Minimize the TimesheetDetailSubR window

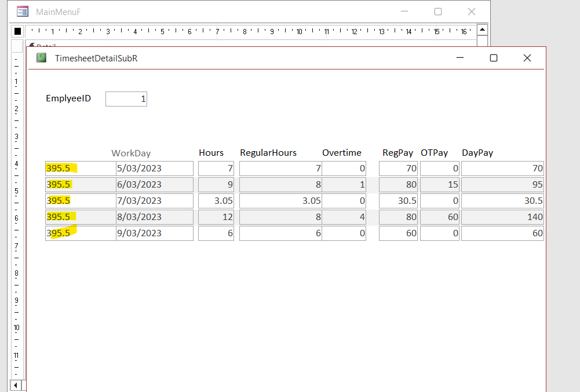click(x=460, y=58)
